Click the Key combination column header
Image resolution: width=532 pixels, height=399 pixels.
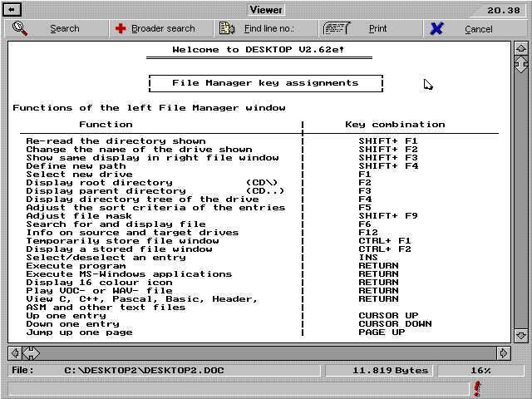395,124
